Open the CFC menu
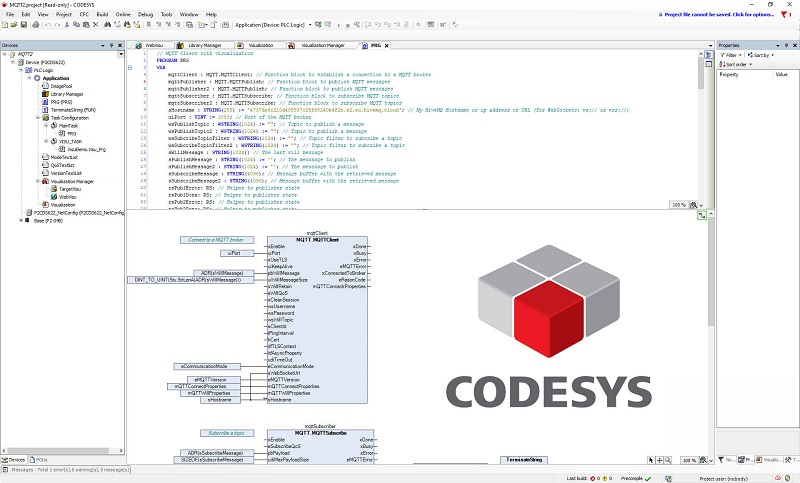The height and width of the screenshot is (483, 800). (84, 14)
